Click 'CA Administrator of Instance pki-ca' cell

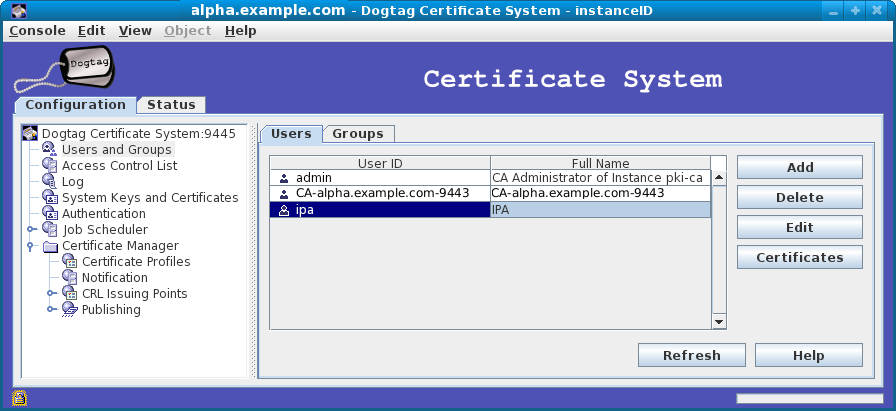pos(601,178)
